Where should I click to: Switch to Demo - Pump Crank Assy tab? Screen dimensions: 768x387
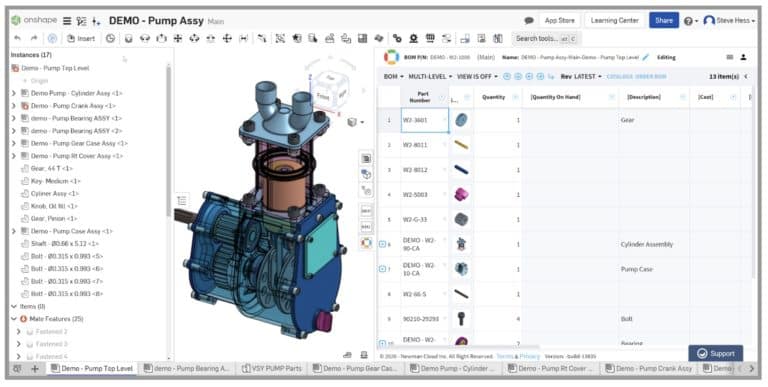(x=649, y=368)
